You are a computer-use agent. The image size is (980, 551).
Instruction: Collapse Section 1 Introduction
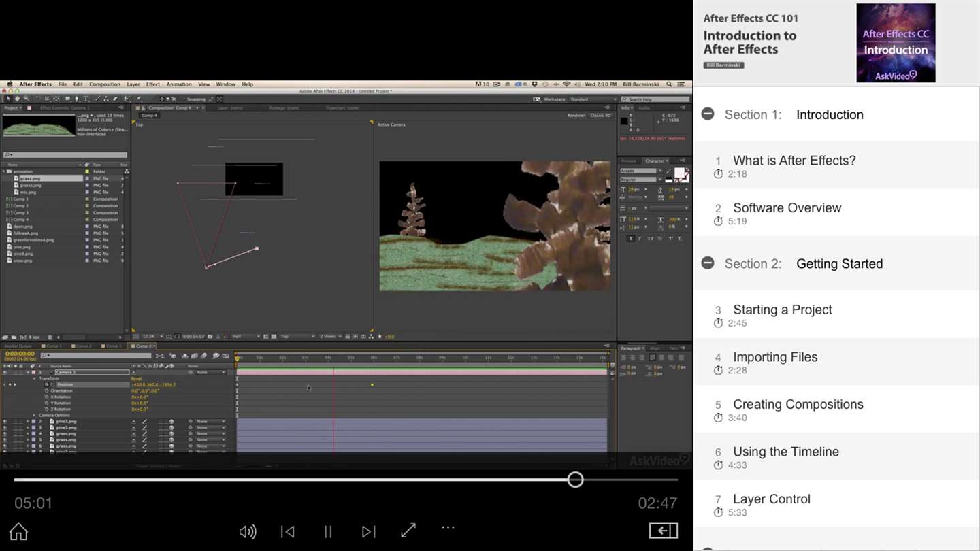708,114
